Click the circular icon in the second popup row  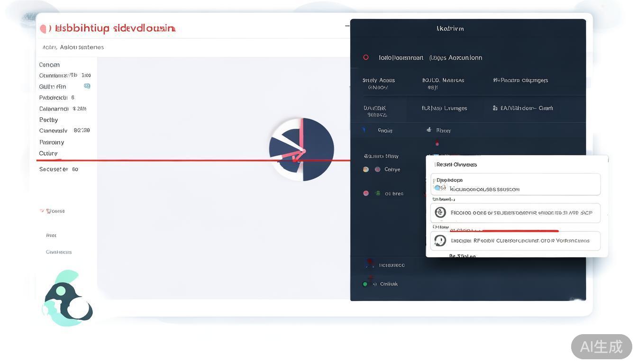click(x=440, y=213)
